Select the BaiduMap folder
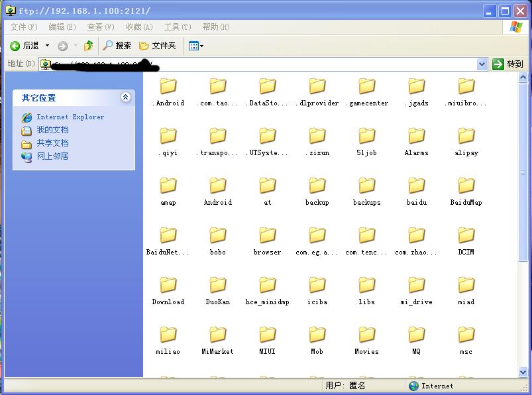 point(466,192)
